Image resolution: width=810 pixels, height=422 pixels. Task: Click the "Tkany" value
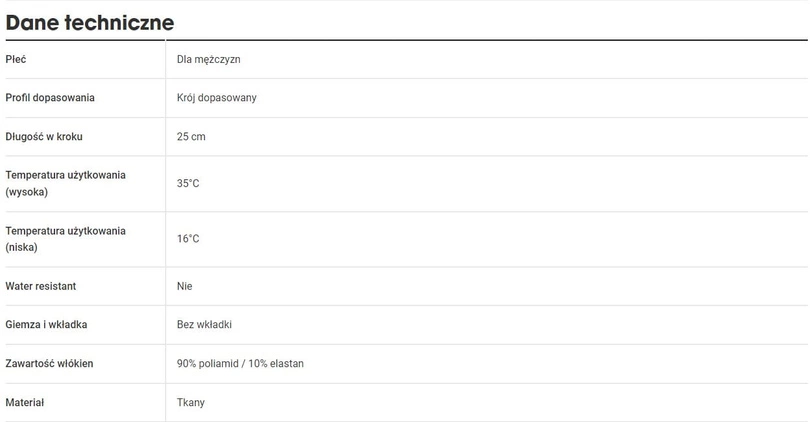click(191, 402)
